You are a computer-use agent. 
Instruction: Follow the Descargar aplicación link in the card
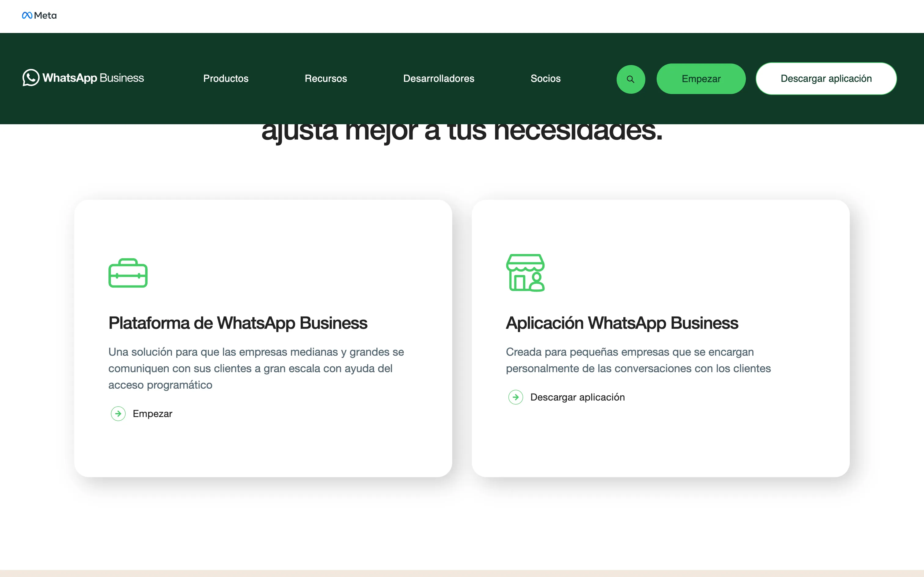click(x=577, y=397)
